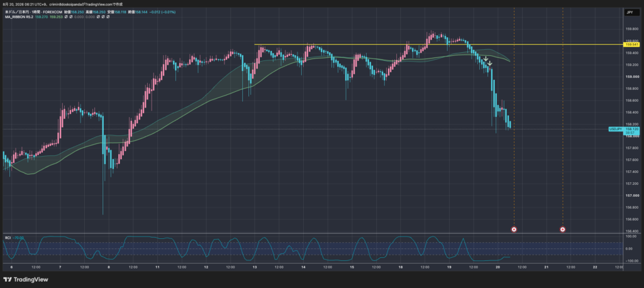Screen dimensions: 644x288
Task: Click date 19 on the time axis
Action: coord(449,267)
